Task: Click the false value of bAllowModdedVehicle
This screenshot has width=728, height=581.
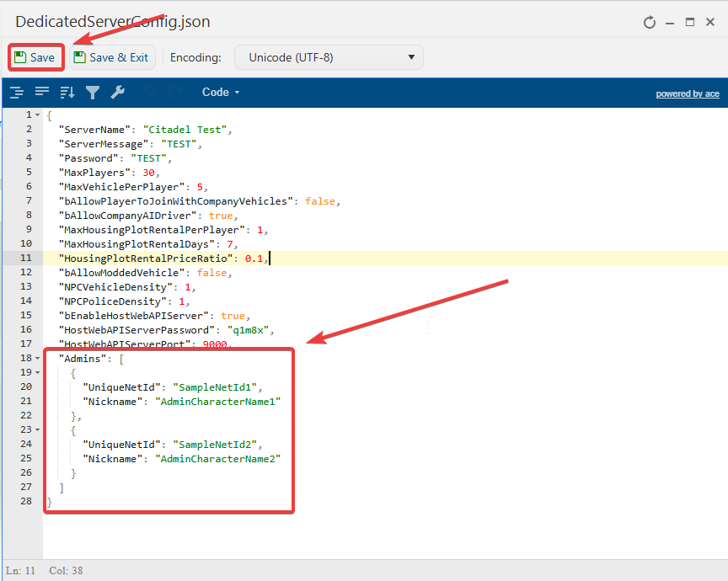Action: [211, 273]
